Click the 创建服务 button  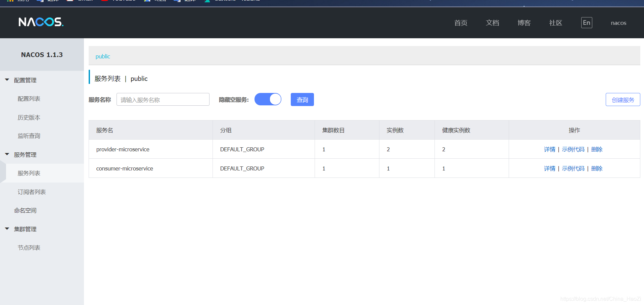[623, 100]
